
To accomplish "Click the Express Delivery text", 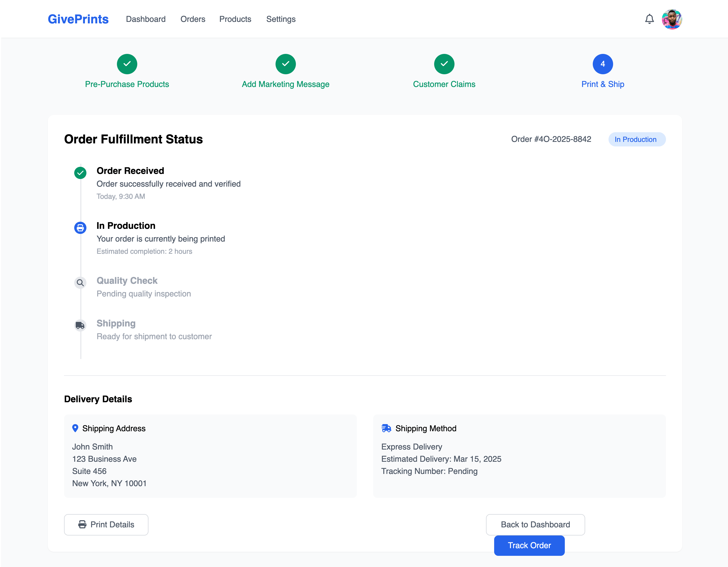I will pyautogui.click(x=412, y=447).
